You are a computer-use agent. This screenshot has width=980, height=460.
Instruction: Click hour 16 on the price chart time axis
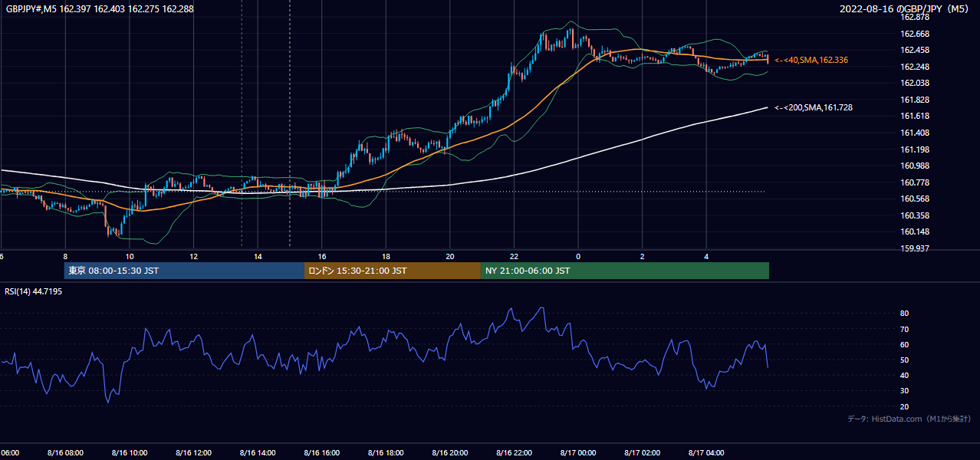tap(322, 256)
